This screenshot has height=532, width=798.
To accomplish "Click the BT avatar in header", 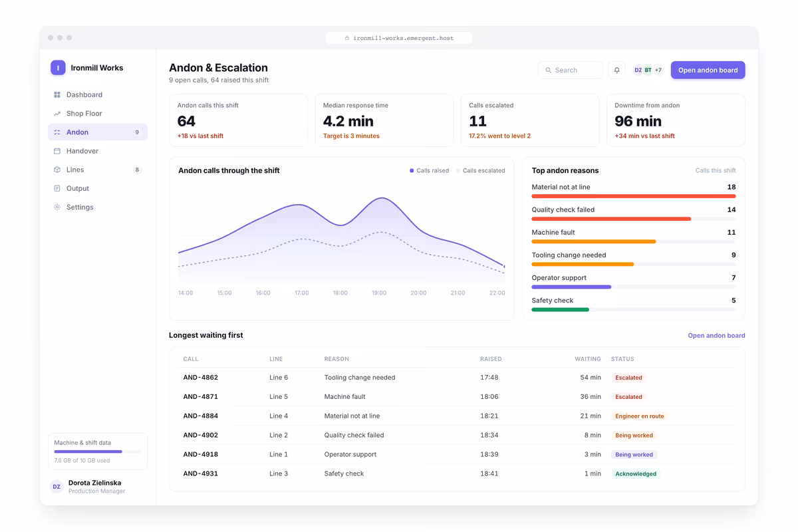I will click(x=648, y=70).
